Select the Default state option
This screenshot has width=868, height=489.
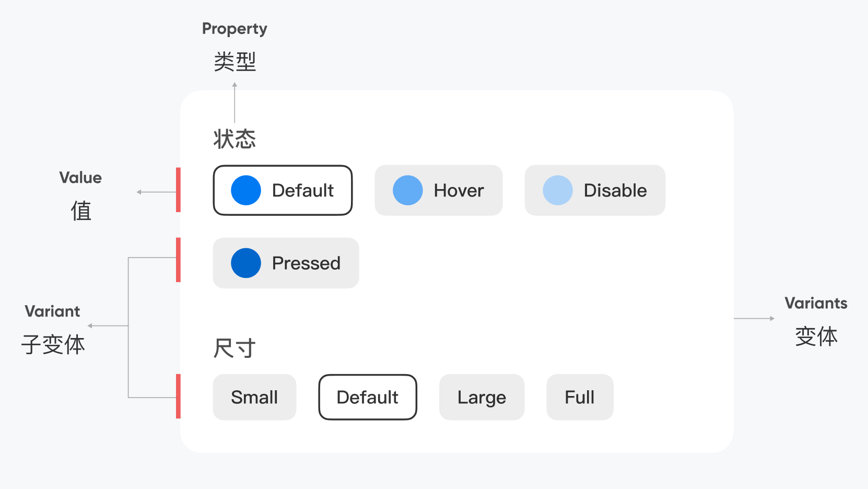283,190
